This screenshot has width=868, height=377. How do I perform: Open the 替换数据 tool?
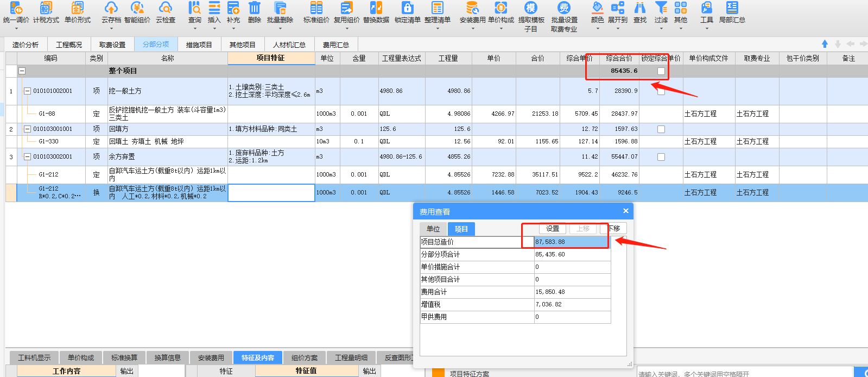coord(376,12)
